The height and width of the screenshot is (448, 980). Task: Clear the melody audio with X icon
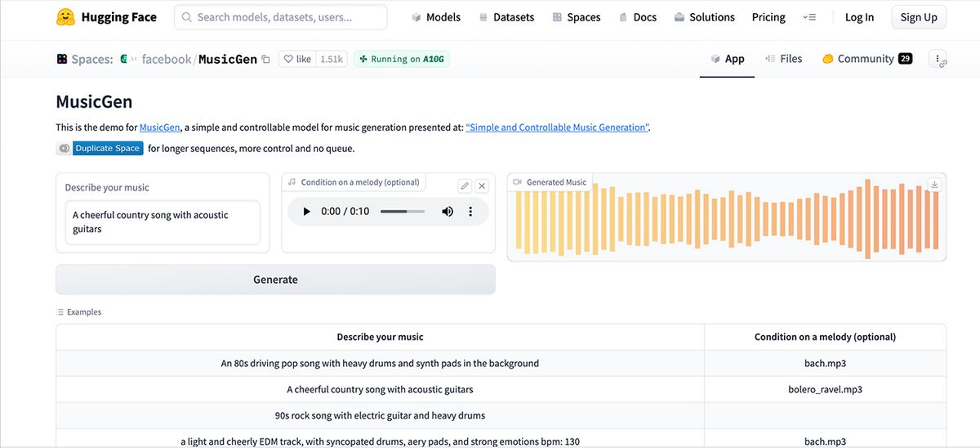tap(482, 186)
